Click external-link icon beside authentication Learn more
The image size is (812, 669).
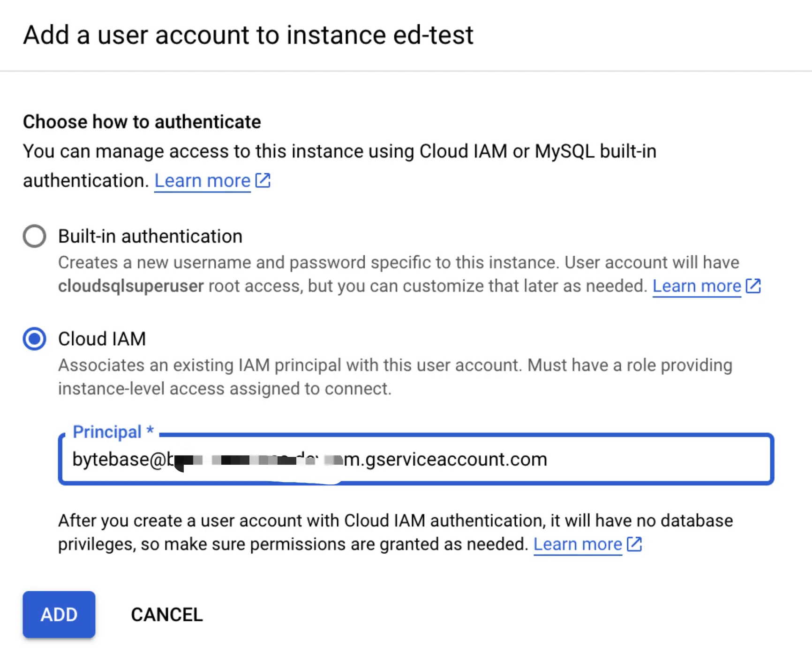(x=263, y=180)
